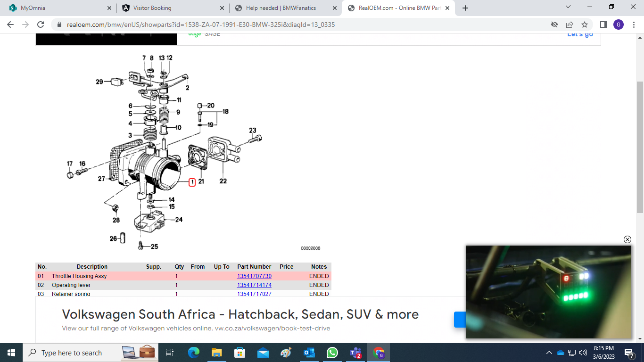
Task: Open Microsoft Edge from the taskbar
Action: [x=194, y=353]
